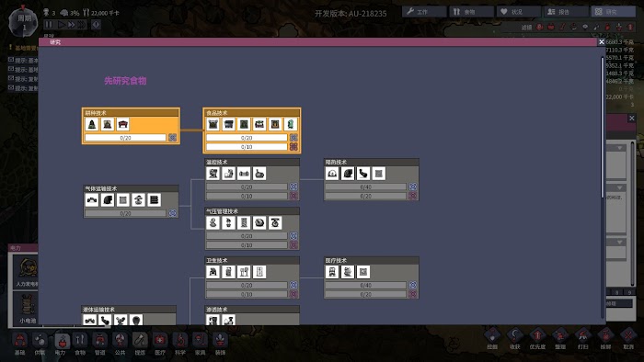The height and width of the screenshot is (362, 644).
Task: Pause the game simulation
Action: 49,25
